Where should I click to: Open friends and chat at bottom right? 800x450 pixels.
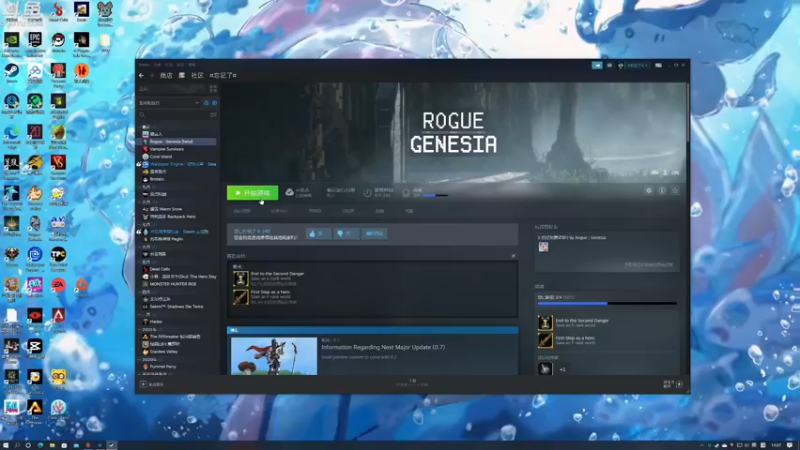click(673, 384)
